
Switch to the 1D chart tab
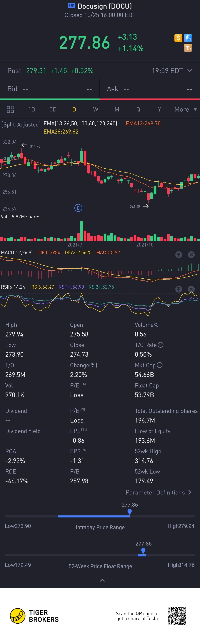click(32, 109)
